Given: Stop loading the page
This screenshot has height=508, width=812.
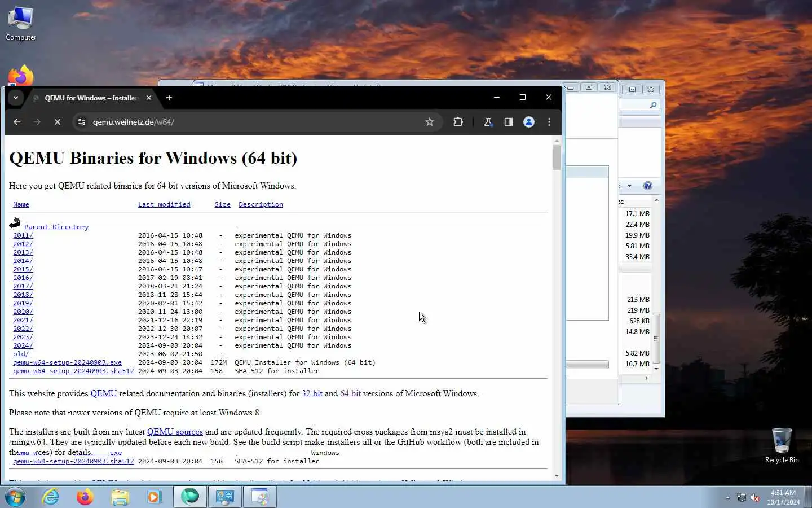Looking at the screenshot, I should (57, 122).
